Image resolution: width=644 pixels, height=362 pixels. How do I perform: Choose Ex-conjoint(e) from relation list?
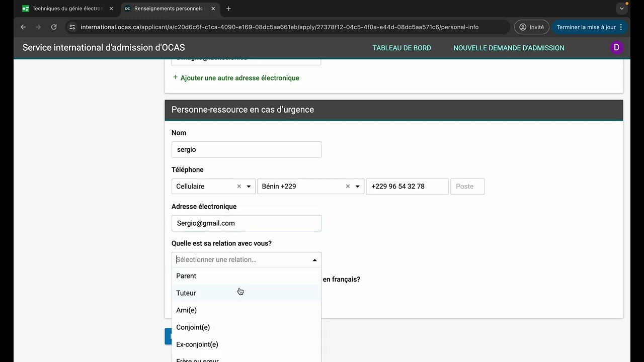point(247,344)
